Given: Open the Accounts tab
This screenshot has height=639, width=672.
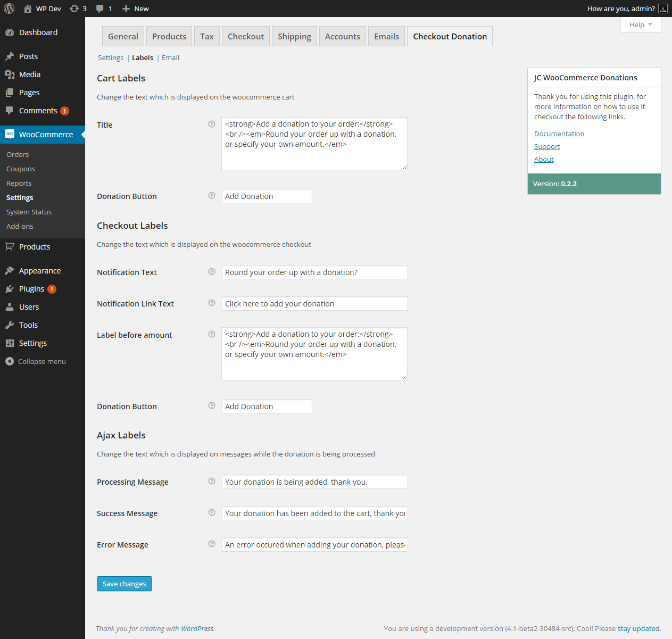Looking at the screenshot, I should click(343, 36).
